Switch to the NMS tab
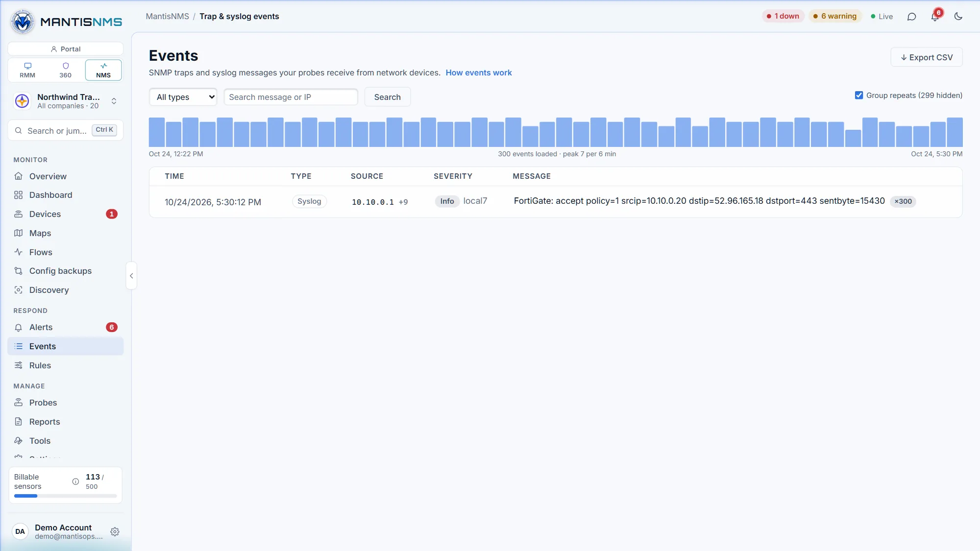980x551 pixels. point(103,70)
